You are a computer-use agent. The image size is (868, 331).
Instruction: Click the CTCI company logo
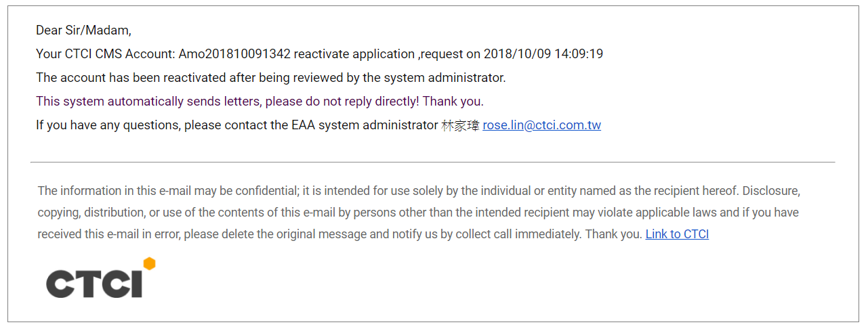[95, 283]
